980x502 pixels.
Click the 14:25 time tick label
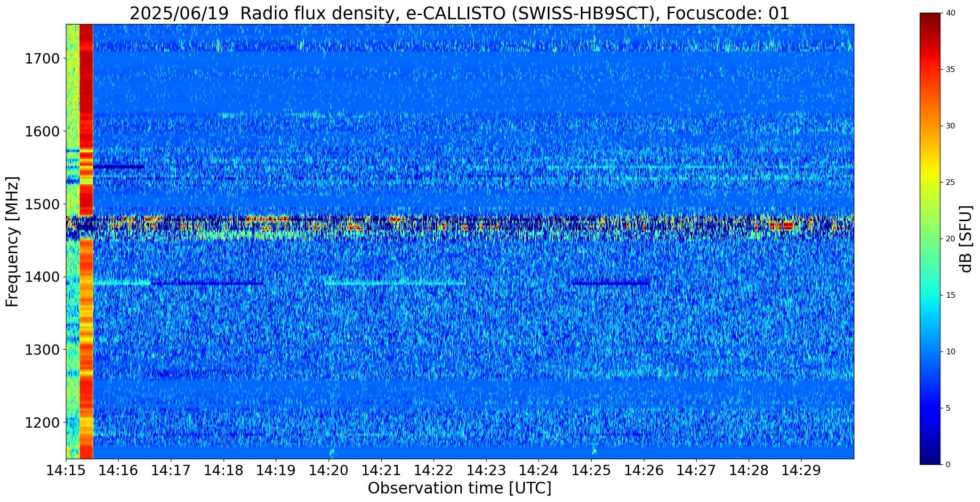[x=591, y=470]
